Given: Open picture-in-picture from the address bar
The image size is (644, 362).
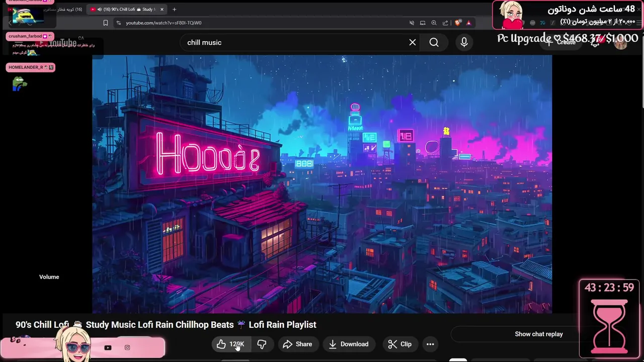Looking at the screenshot, I should coord(423,23).
